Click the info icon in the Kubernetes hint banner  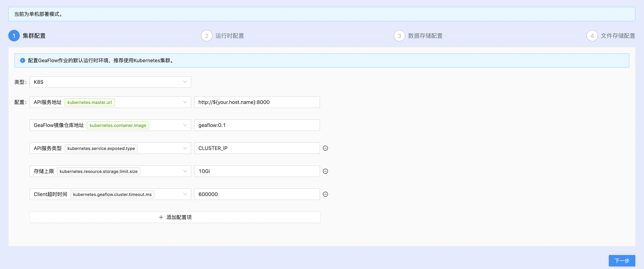[x=23, y=60]
